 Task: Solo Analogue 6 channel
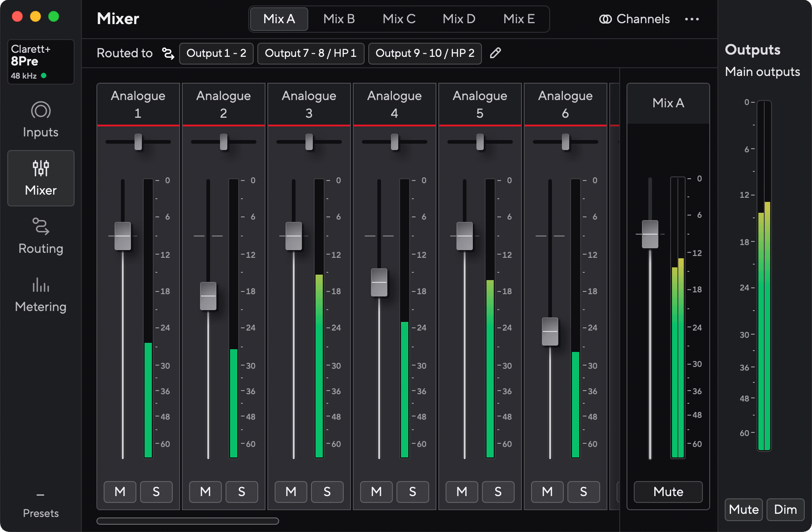click(584, 492)
